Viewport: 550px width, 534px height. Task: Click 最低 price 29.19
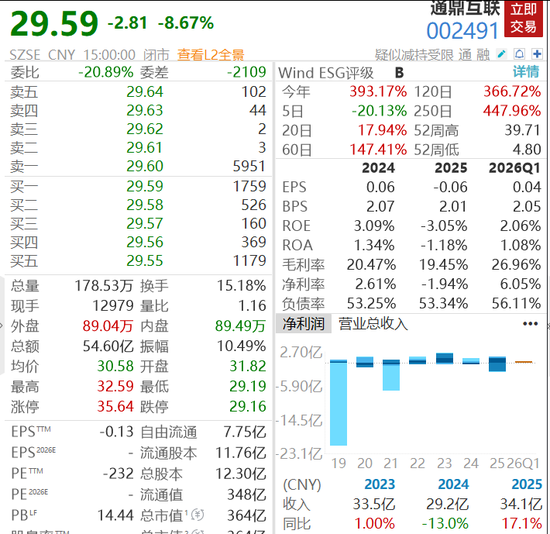coord(248,386)
